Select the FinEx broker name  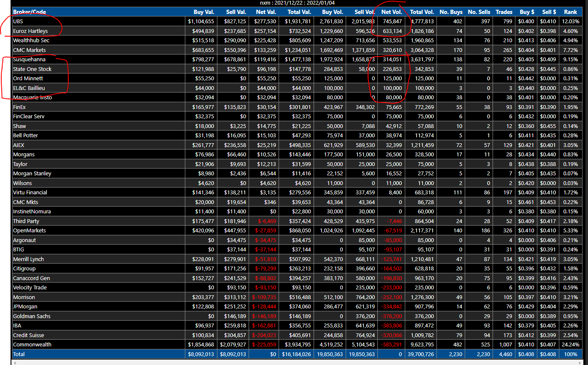19,107
